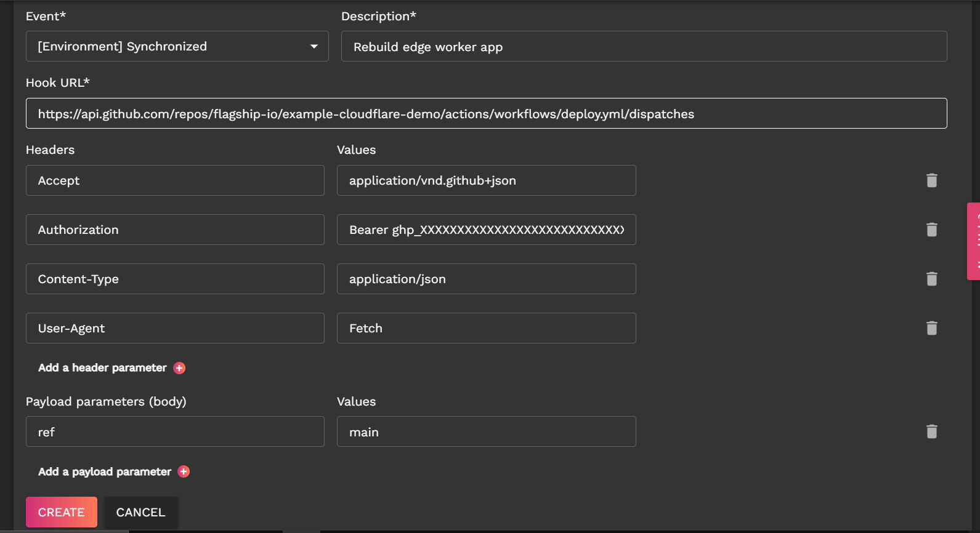Image resolution: width=980 pixels, height=533 pixels.
Task: Remove the Content-Type header row
Action: tap(931, 279)
